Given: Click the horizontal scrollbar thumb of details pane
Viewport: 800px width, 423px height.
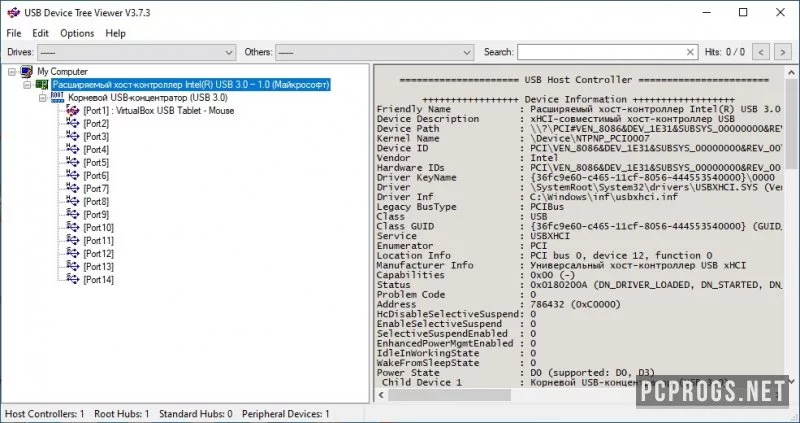Looking at the screenshot, I should pyautogui.click(x=449, y=395).
